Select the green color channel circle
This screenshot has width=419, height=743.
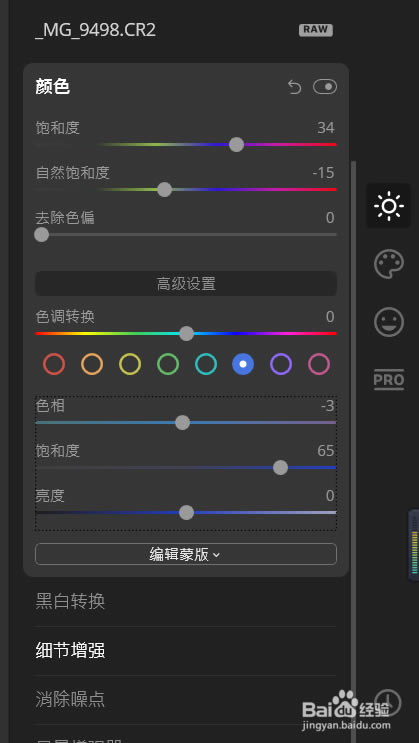(x=168, y=364)
